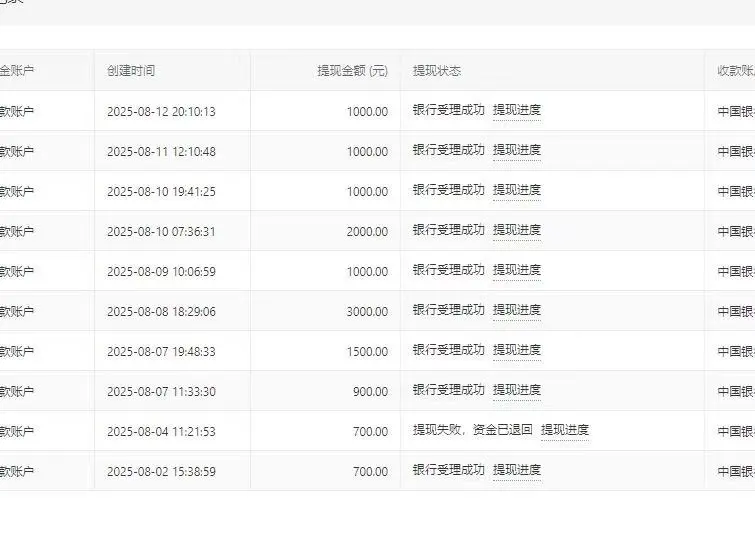This screenshot has height=554, width=755.
Task: Click the 2000.00 amount cell
Action: [x=367, y=232]
